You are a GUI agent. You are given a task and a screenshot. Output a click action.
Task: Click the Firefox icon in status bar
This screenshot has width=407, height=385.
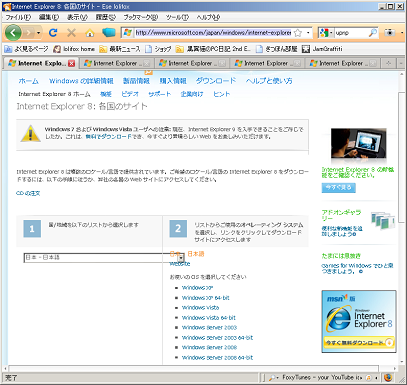click(x=388, y=378)
